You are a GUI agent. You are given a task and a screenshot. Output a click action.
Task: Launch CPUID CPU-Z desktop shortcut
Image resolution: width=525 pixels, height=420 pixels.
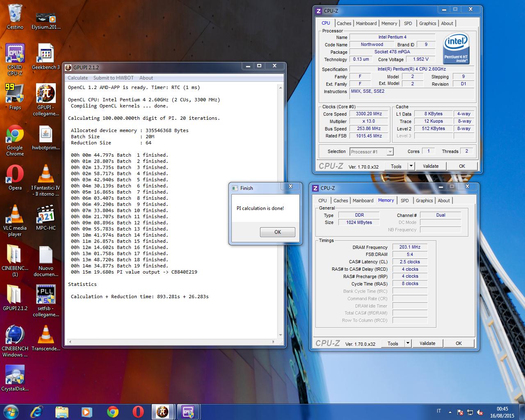coord(15,59)
